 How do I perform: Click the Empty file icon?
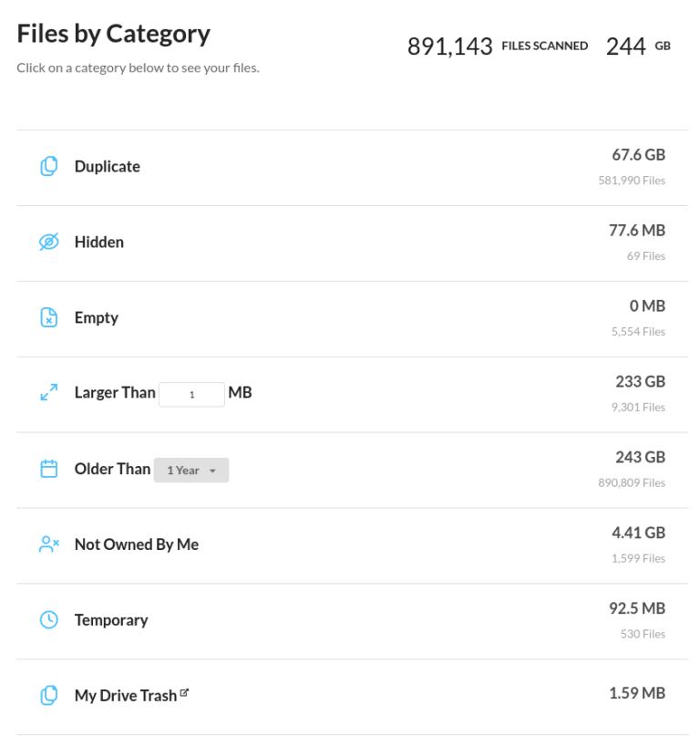[49, 317]
